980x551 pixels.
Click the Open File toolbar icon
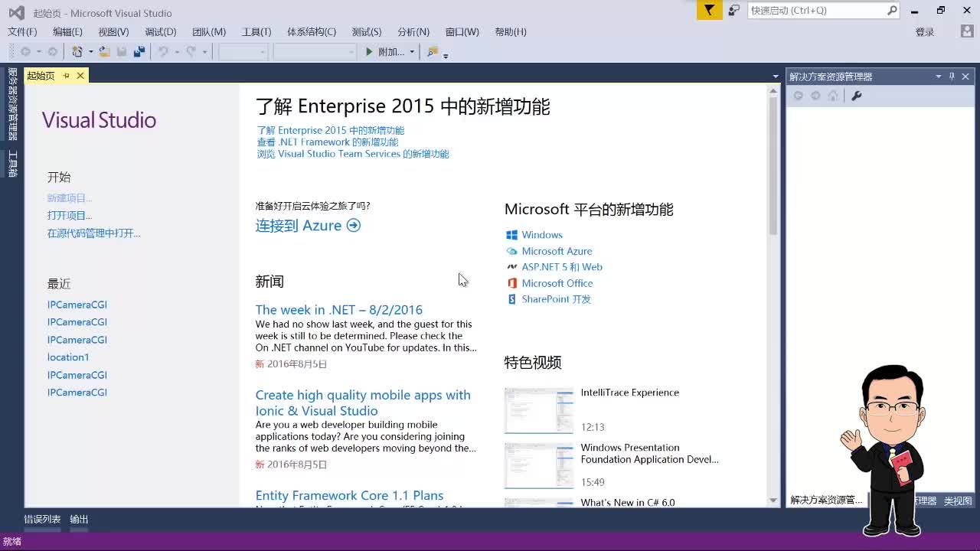104,51
